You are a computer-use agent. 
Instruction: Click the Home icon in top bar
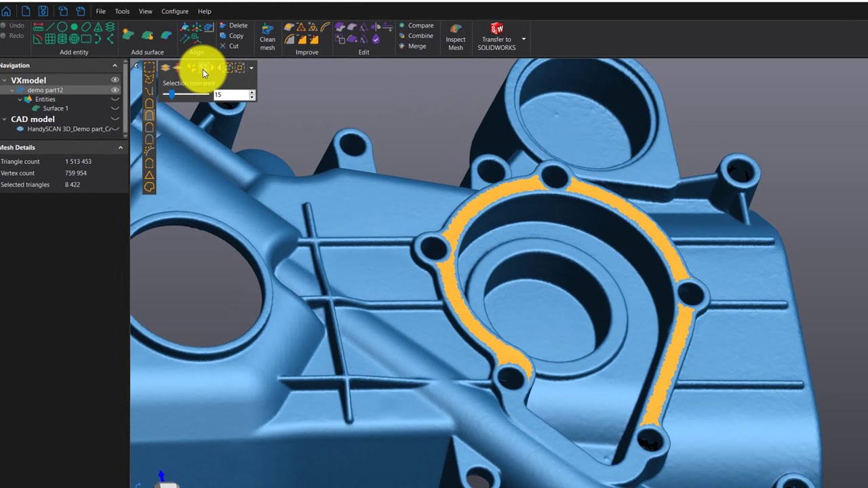[x=6, y=11]
